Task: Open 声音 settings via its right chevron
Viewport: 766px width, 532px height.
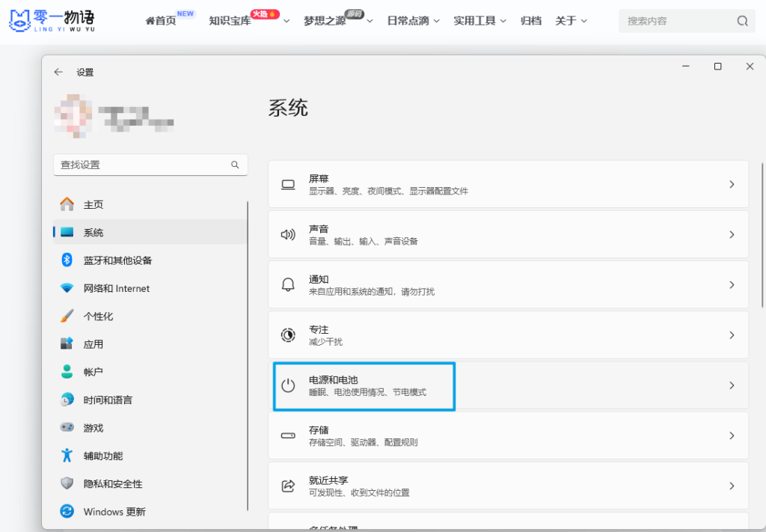Action: pyautogui.click(x=732, y=234)
